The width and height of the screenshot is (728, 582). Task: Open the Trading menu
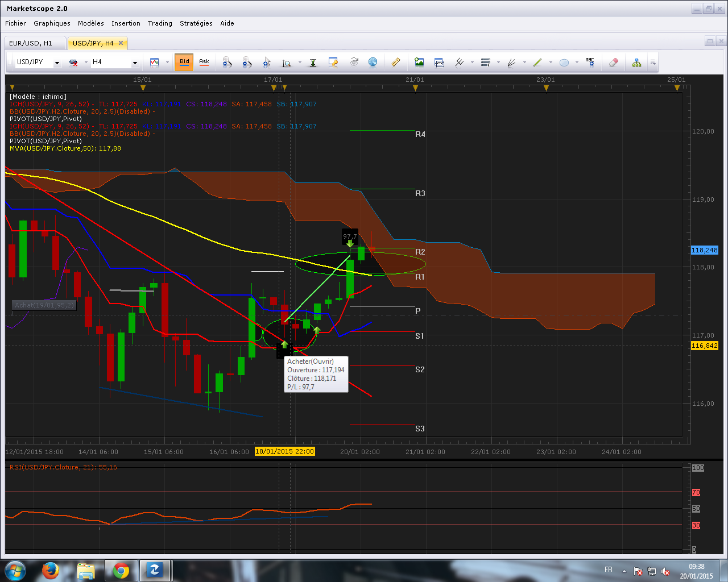coord(160,23)
